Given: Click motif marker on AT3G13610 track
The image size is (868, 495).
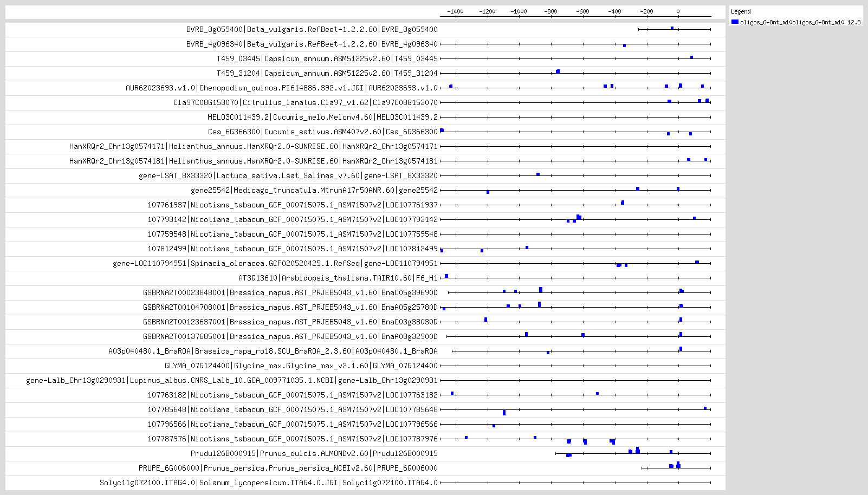Looking at the screenshot, I should 446,276.
